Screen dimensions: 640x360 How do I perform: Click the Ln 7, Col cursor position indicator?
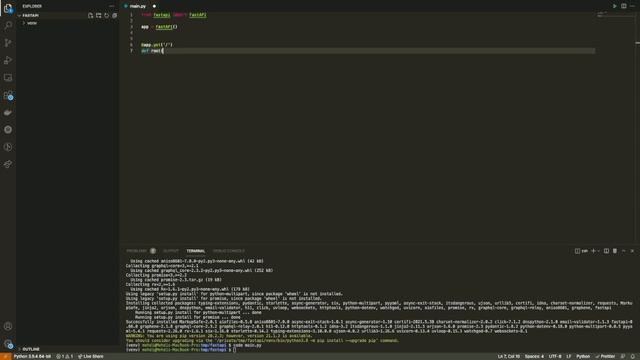509,356
